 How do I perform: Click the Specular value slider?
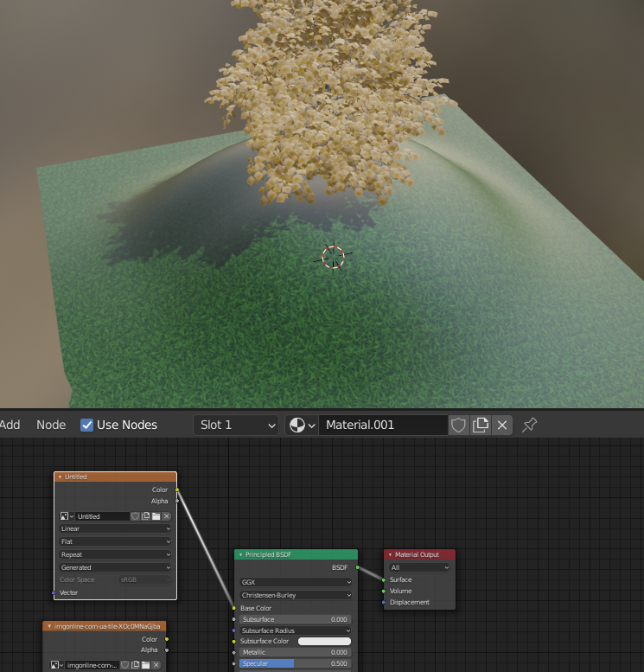point(296,663)
